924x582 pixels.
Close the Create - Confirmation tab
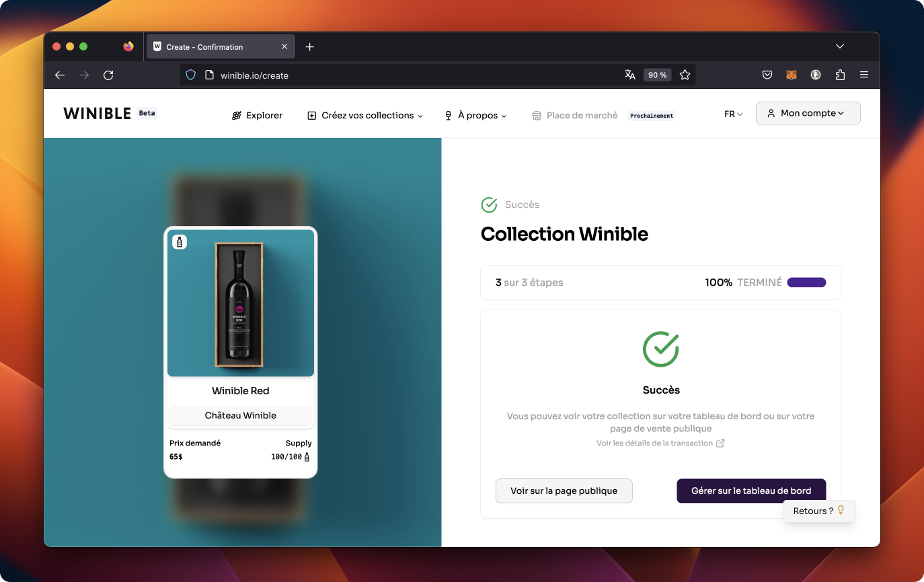click(x=284, y=47)
